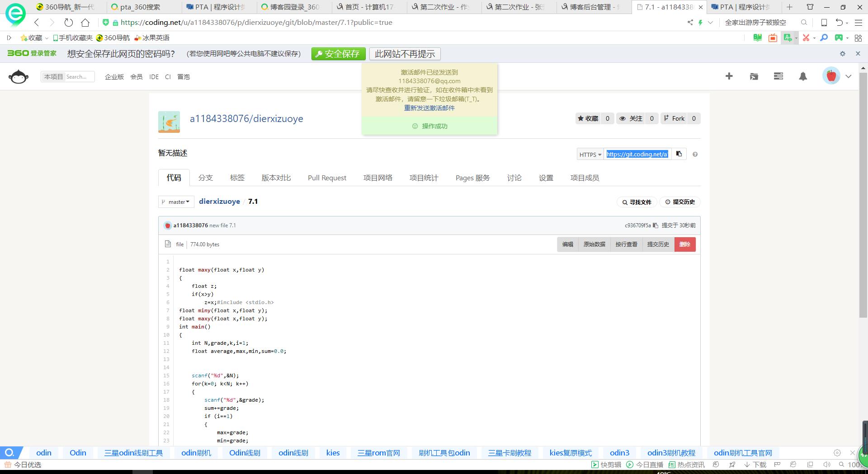Open the 讨论 tab

[514, 178]
